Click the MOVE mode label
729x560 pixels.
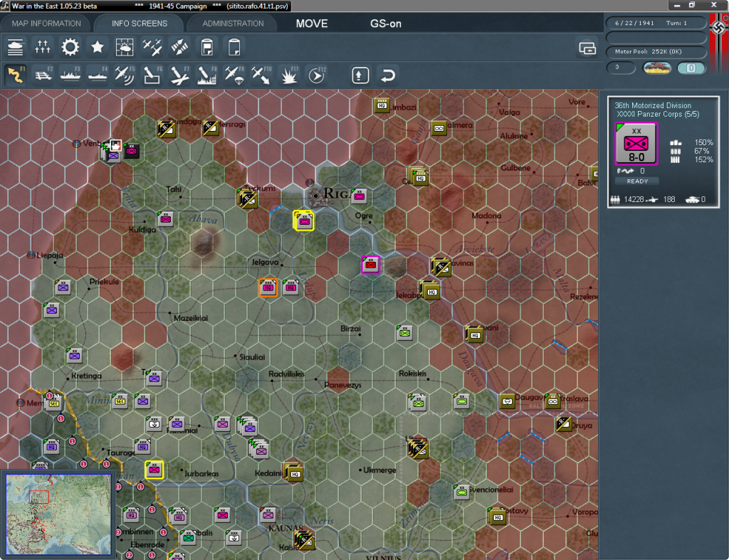pos(312,23)
